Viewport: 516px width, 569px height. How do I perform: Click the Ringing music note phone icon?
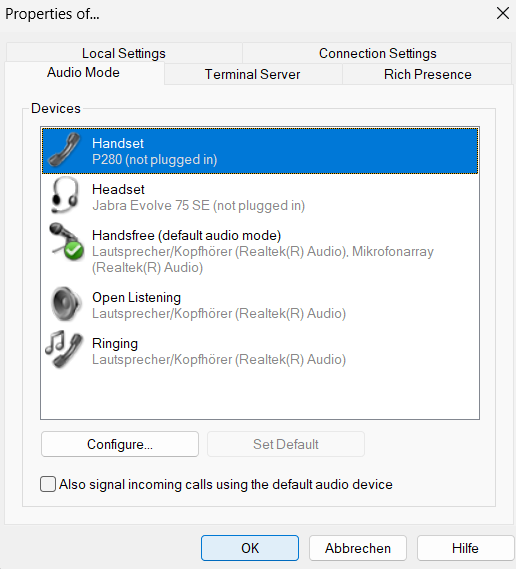tap(64, 349)
